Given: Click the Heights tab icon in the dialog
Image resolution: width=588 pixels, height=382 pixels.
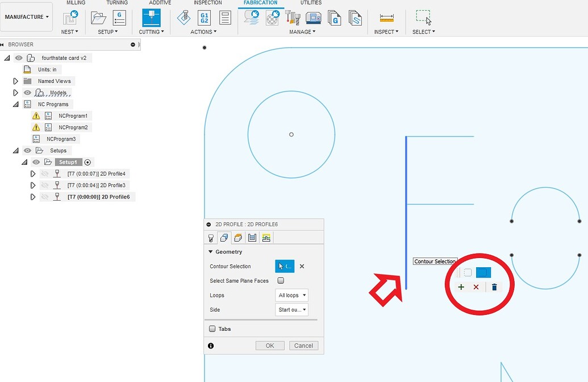Looking at the screenshot, I should coord(237,237).
